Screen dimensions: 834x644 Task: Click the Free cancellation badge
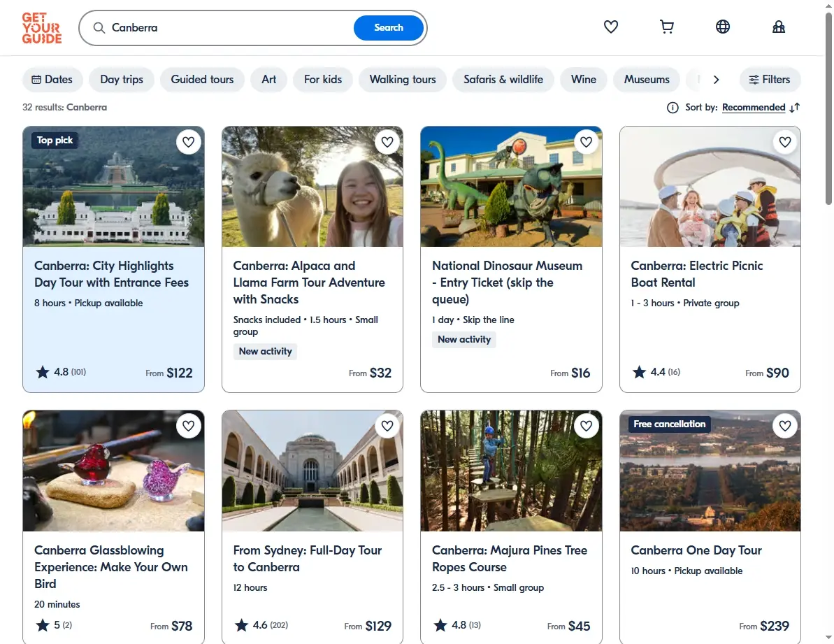point(669,424)
